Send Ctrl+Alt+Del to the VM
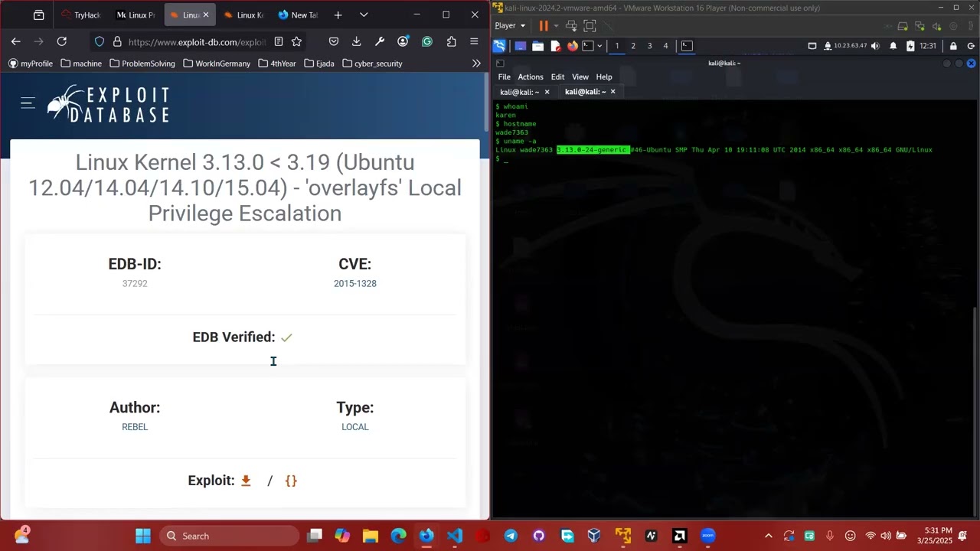The height and width of the screenshot is (551, 980). coord(572,25)
